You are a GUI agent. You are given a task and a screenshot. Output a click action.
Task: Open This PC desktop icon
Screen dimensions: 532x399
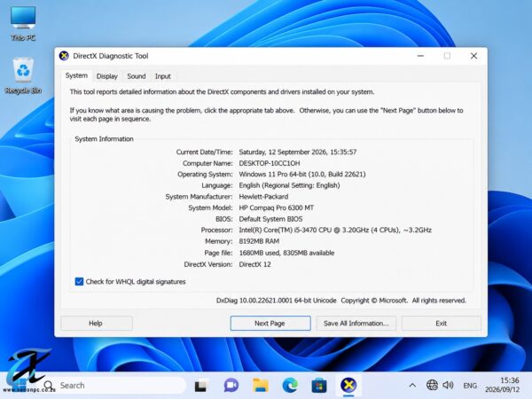pyautogui.click(x=23, y=23)
